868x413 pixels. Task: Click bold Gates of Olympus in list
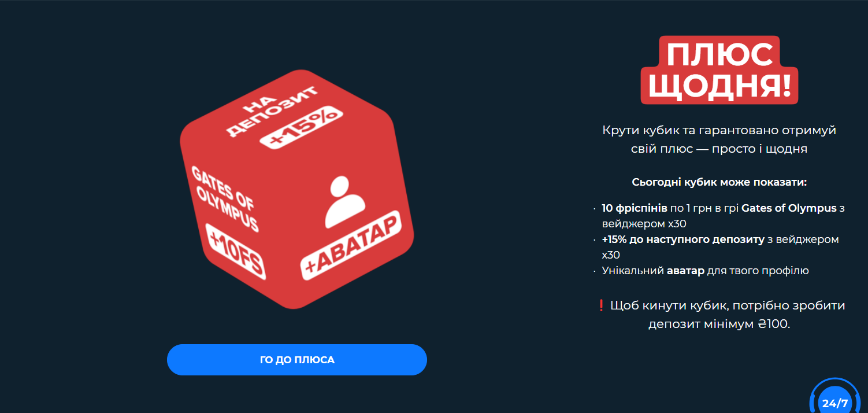789,208
